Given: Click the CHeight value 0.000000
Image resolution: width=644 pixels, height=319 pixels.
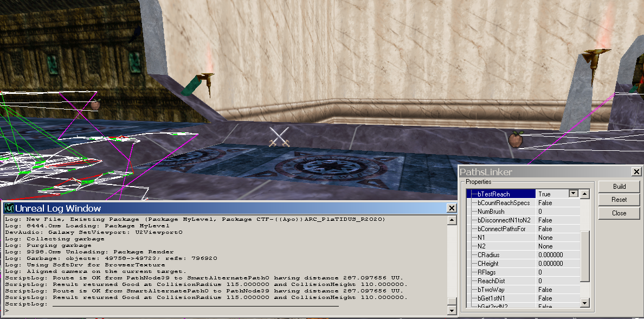Looking at the screenshot, I should pyautogui.click(x=550, y=263).
